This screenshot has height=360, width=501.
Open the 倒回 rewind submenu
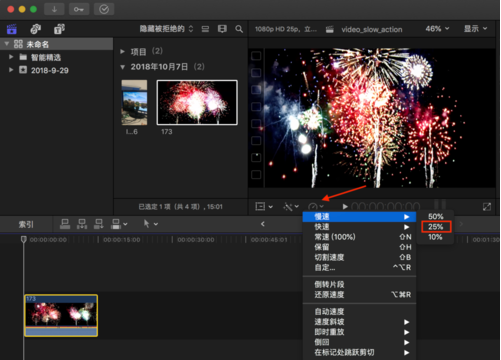click(x=359, y=342)
